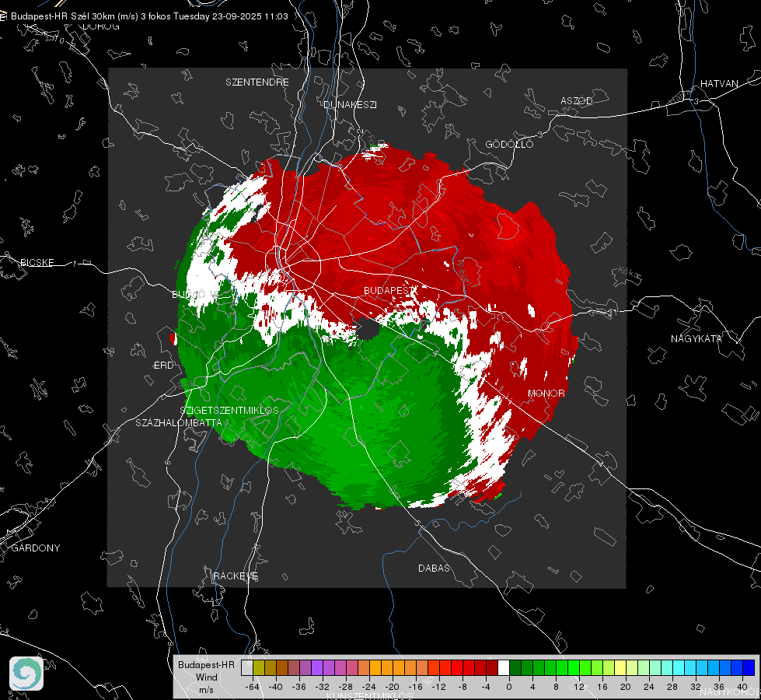This screenshot has height=700, width=761.
Task: Select the light grey first legend swatch
Action: click(247, 668)
